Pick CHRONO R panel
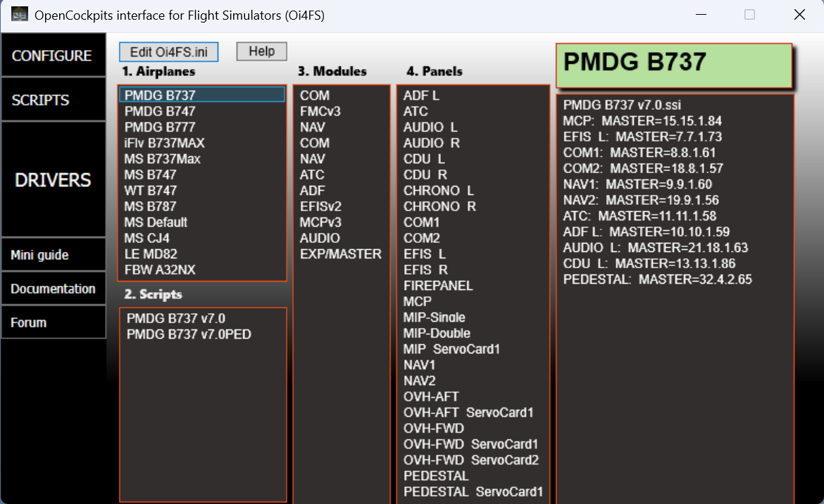Image resolution: width=824 pixels, height=504 pixels. coord(440,206)
